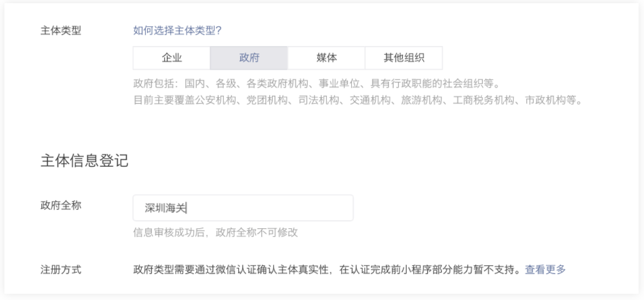Click the 主体信息登记 section heading
Image resolution: width=644 pixels, height=300 pixels.
(x=84, y=162)
